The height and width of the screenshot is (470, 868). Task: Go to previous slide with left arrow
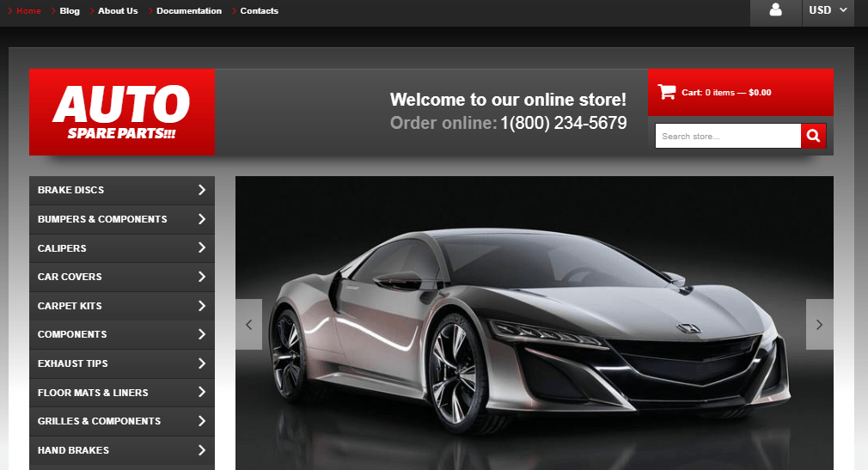(248, 324)
